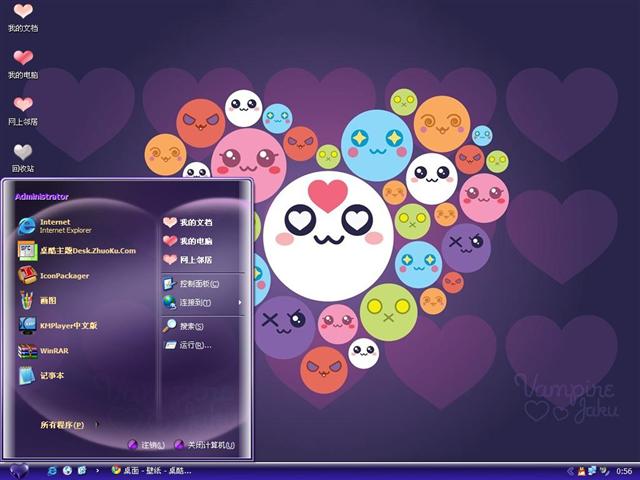Launch Internet Explorer from the start menu
The image size is (640, 480).
click(55, 226)
